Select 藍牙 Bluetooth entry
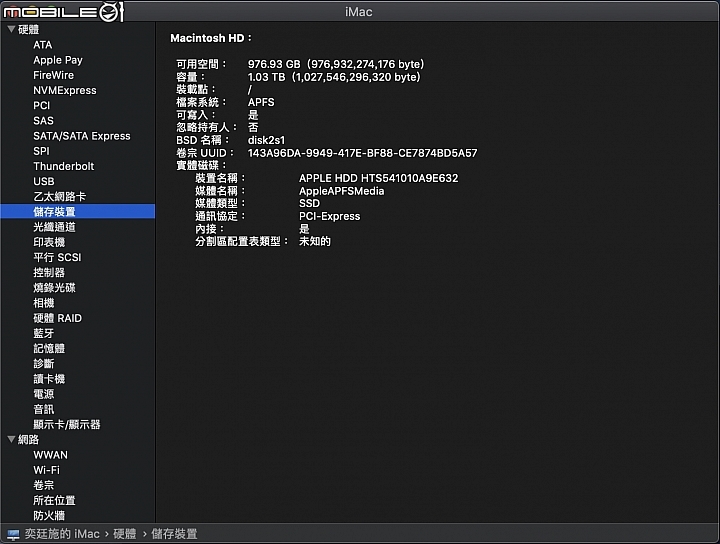 click(x=44, y=333)
